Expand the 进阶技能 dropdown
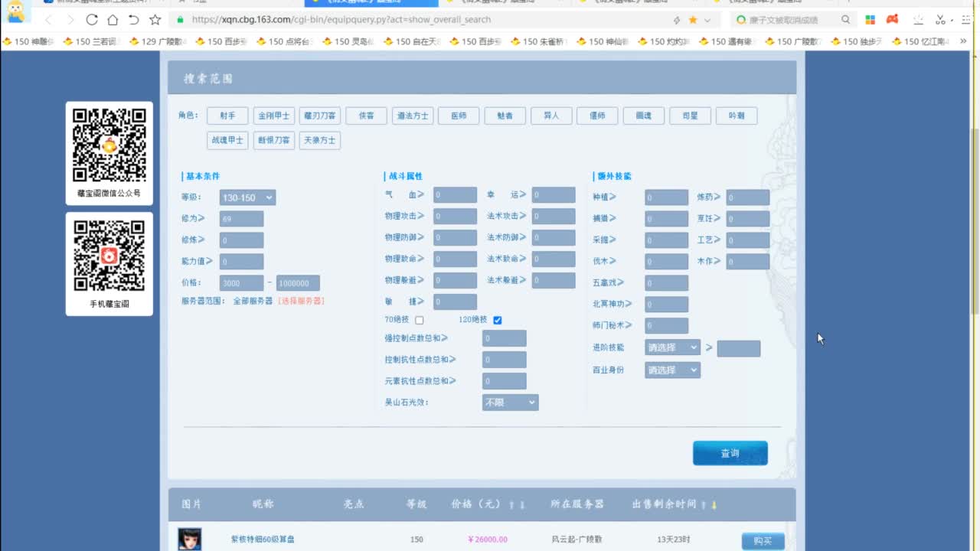 click(672, 347)
